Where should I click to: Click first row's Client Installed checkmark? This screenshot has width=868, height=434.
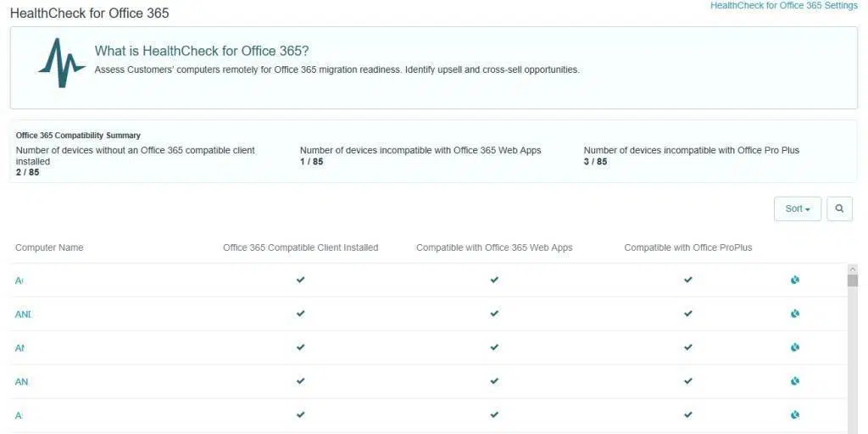[x=300, y=280]
